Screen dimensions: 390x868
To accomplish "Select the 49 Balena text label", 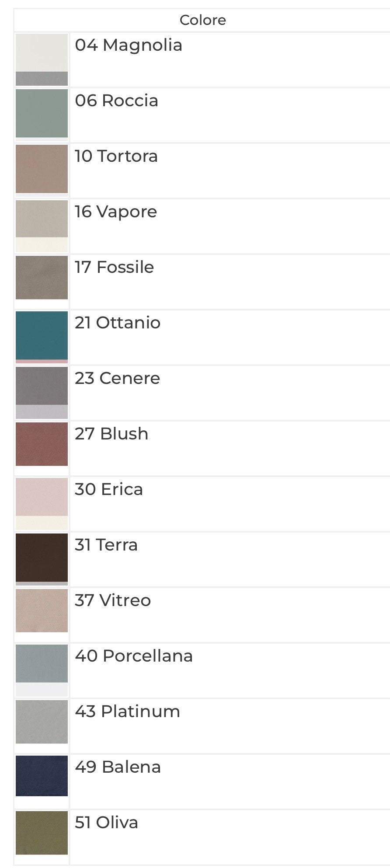I will tap(118, 767).
